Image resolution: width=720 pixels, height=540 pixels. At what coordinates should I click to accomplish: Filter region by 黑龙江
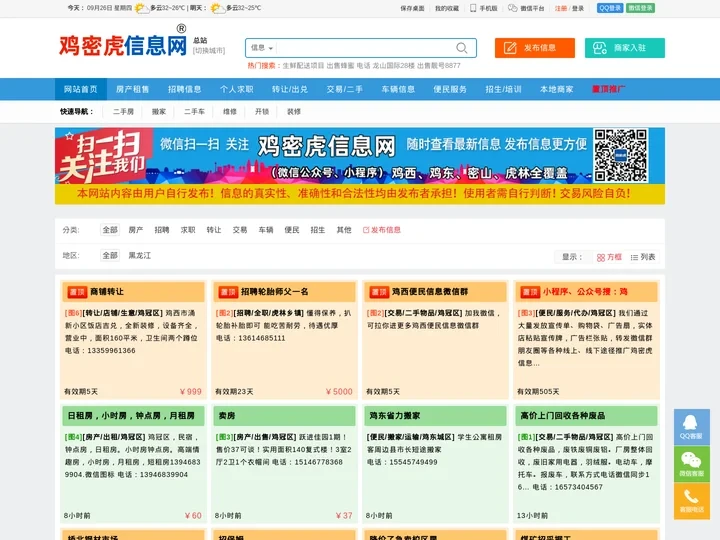[140, 255]
